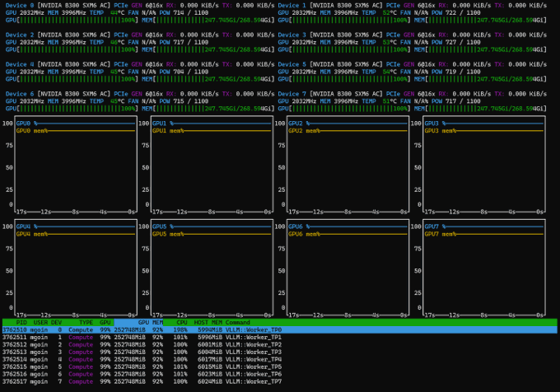The height and width of the screenshot is (392, 560).
Task: Click Device 4 power reading 704 / 1100
Action: point(191,72)
